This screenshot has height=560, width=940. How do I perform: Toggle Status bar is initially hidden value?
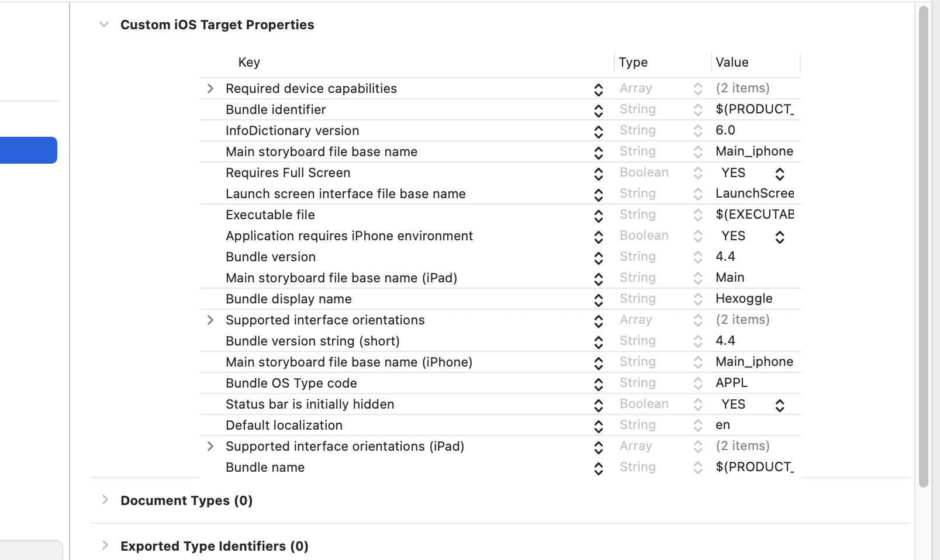[x=780, y=405]
